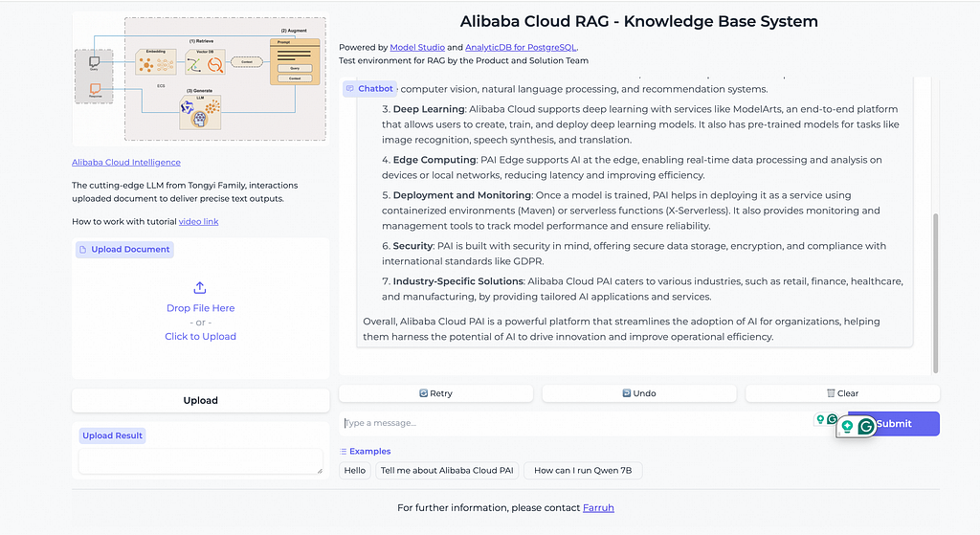980x535 pixels.
Task: Click the Upload button below drop zone
Action: coord(201,400)
